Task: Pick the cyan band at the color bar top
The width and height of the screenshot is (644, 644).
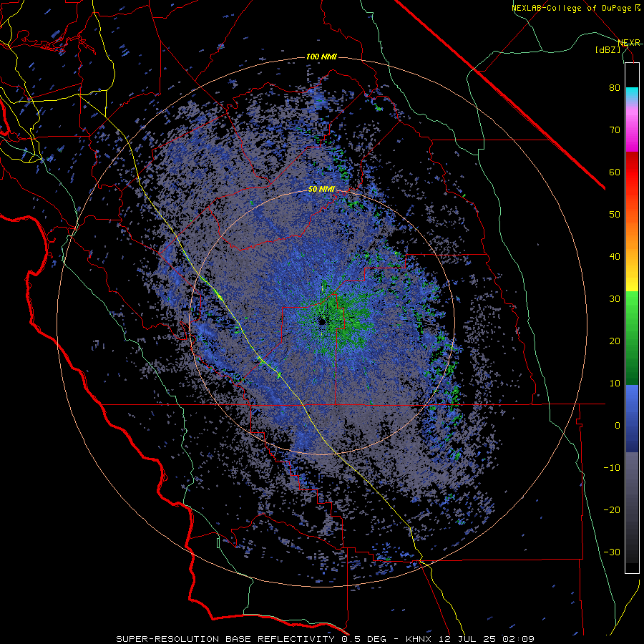Action: [632, 94]
